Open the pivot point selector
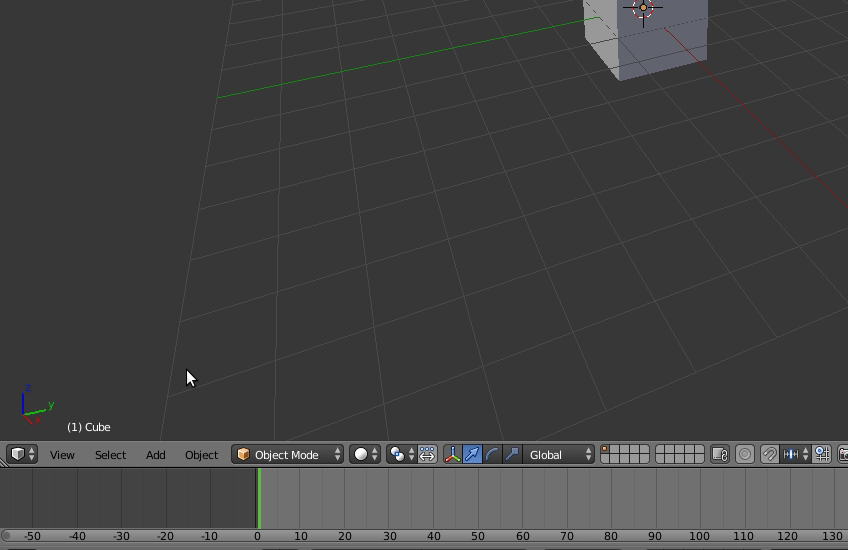The width and height of the screenshot is (848, 550). 401,454
